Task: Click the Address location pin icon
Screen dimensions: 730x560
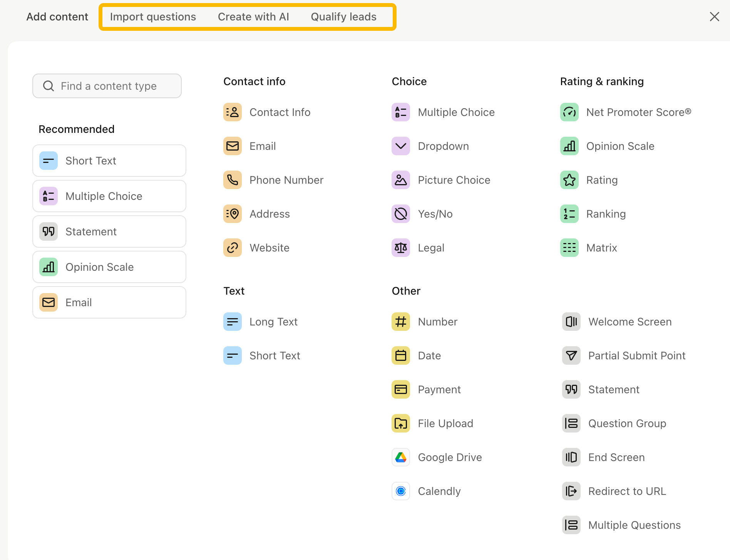Action: click(x=233, y=214)
